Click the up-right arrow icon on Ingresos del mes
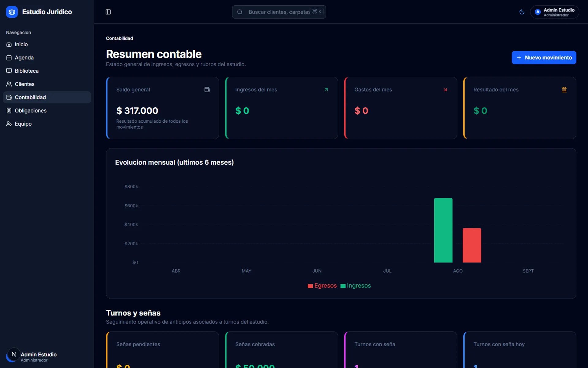The image size is (588, 368). pos(326,90)
